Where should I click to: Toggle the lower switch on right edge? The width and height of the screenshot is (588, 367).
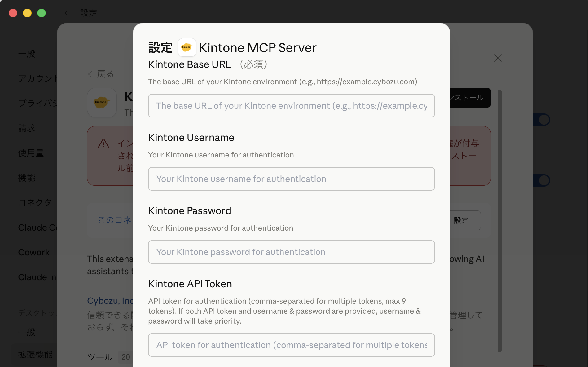pyautogui.click(x=541, y=180)
